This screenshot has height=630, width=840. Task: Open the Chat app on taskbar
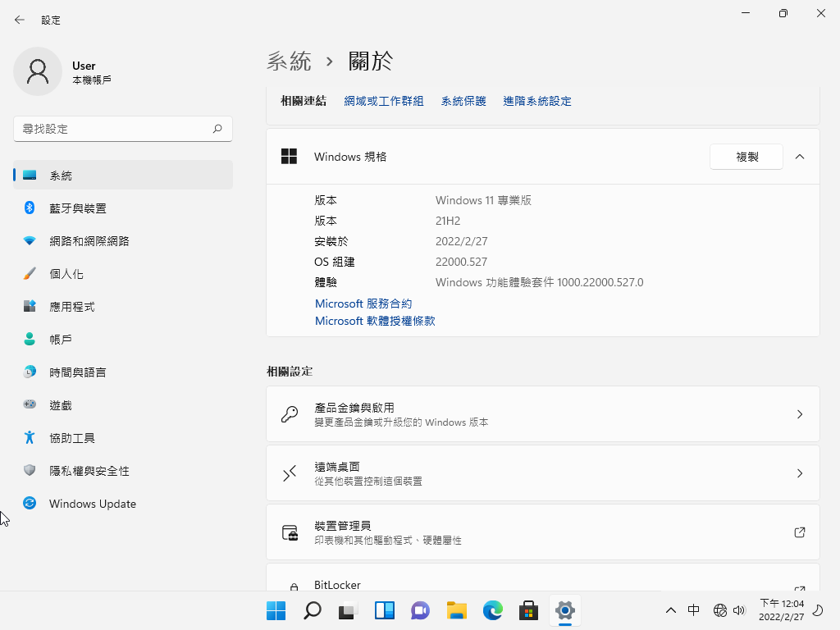pyautogui.click(x=420, y=610)
